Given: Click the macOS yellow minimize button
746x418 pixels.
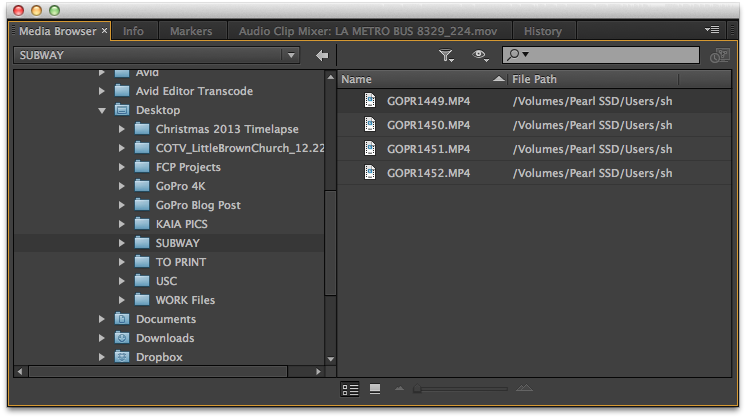Looking at the screenshot, I should [x=37, y=10].
